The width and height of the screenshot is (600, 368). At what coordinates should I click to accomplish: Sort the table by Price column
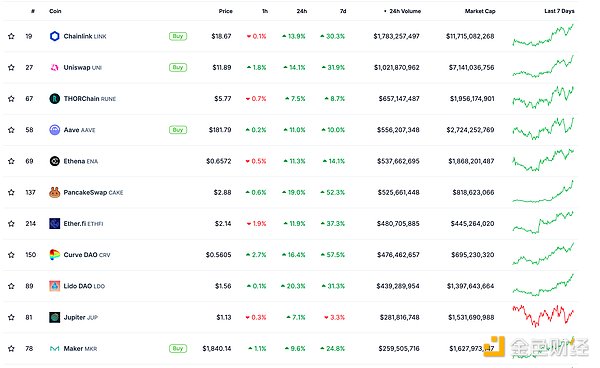click(225, 11)
